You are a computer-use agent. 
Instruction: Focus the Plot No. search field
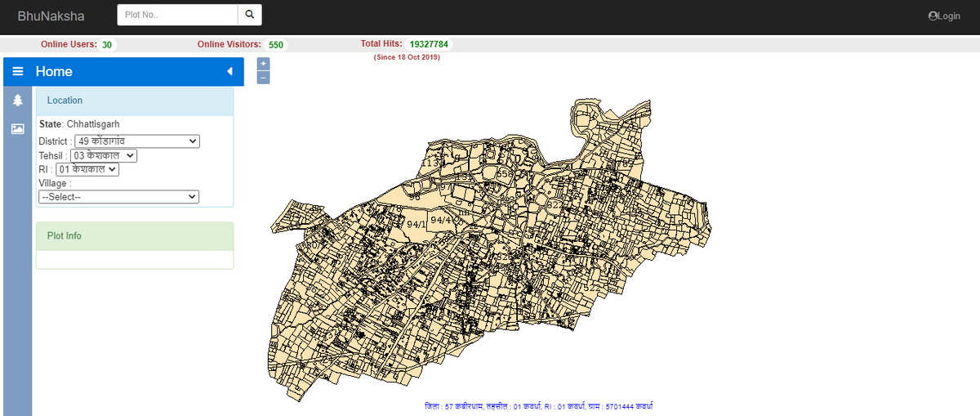pyautogui.click(x=177, y=15)
